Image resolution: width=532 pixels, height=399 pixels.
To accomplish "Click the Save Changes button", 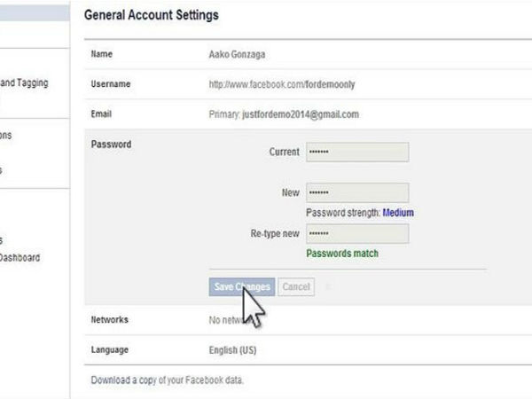I will point(241,287).
